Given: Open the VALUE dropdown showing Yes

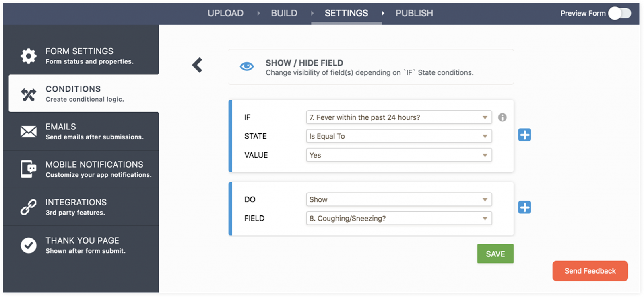Looking at the screenshot, I should [x=398, y=155].
